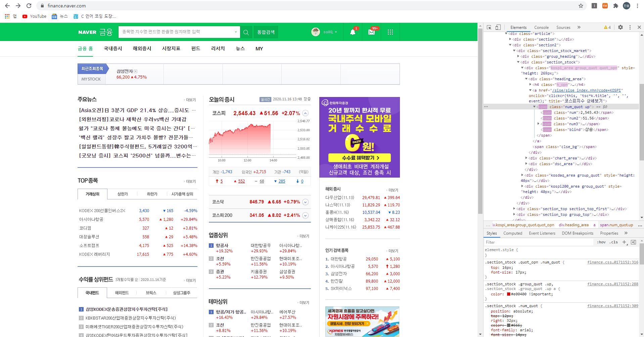Open DevTools three-dot customize menu
644x337 pixels.
pyautogui.click(x=630, y=28)
